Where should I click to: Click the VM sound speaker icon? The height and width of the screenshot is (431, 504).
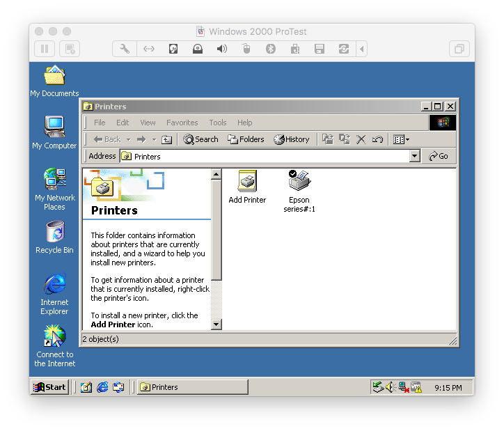(222, 49)
